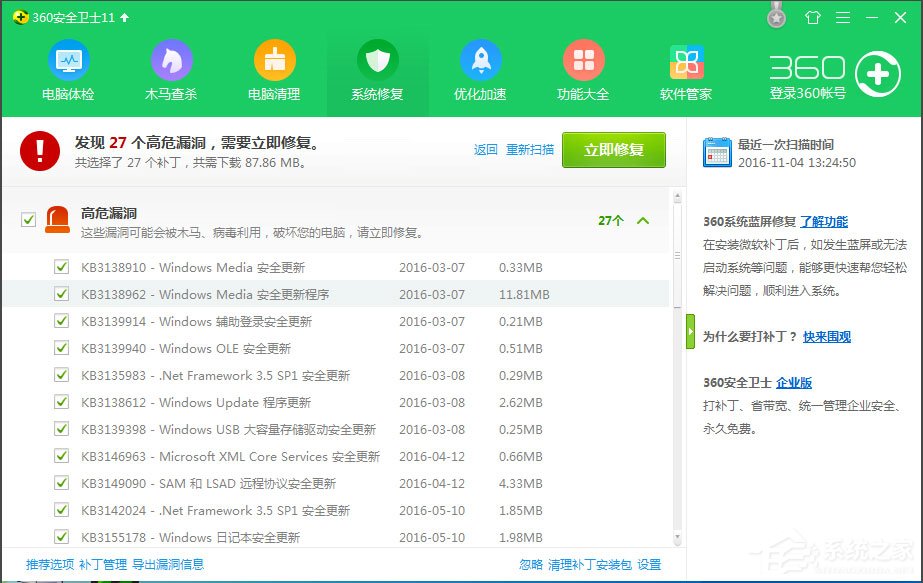Collapse the 高危漏洞 list with the chevron

point(641,218)
